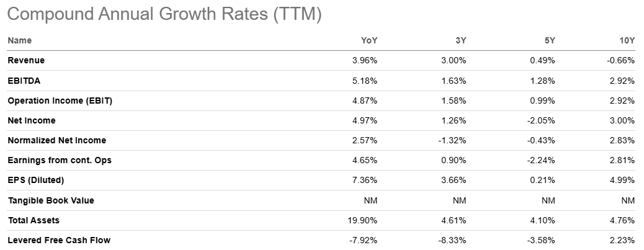Select Total Assets YoY value 19.90%
Screen dimensions: 644x250
tap(362, 220)
